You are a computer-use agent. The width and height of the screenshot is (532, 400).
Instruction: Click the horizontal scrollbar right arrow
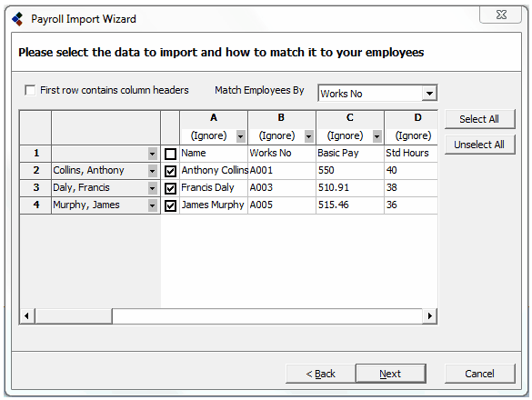[429, 316]
